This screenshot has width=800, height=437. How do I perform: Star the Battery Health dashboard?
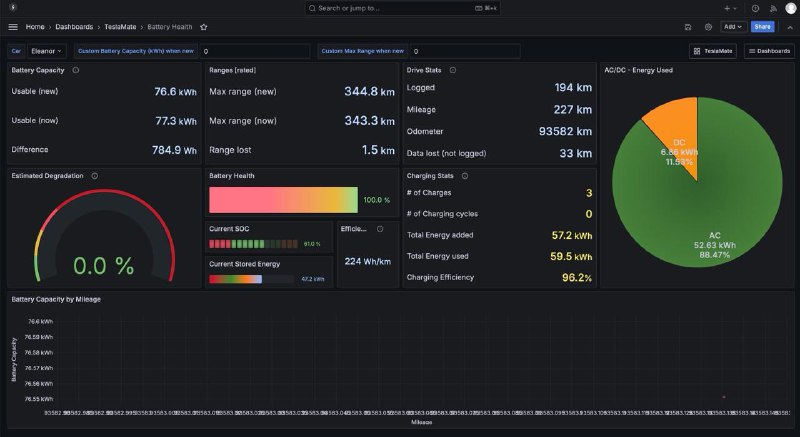click(x=204, y=27)
